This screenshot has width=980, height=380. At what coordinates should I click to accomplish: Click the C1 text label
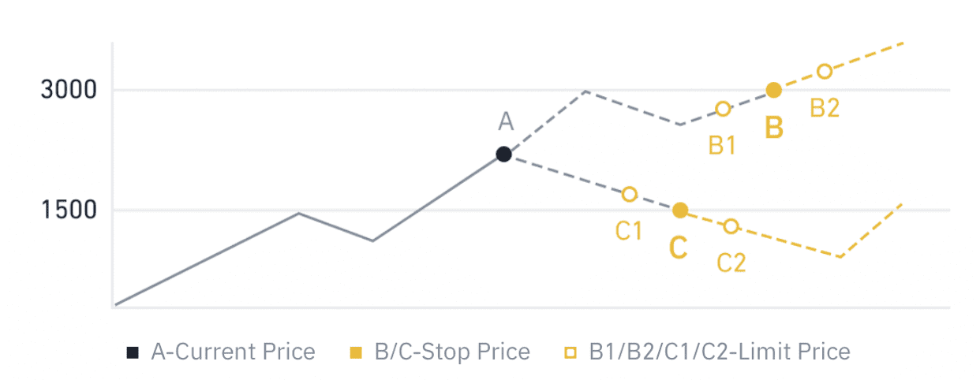point(629,231)
